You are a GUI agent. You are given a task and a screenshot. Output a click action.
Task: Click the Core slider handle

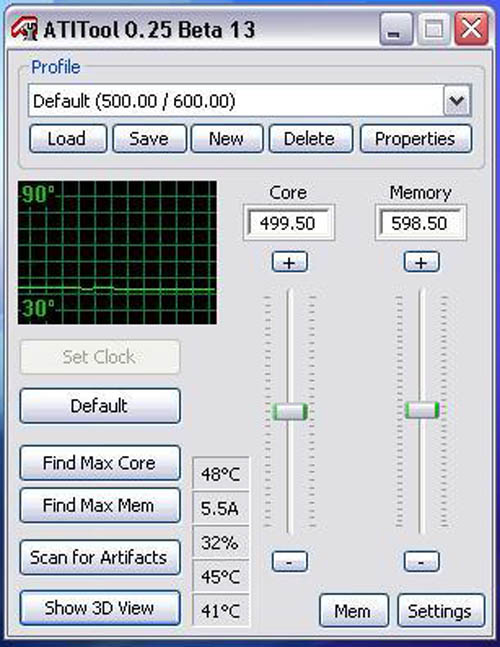[290, 411]
